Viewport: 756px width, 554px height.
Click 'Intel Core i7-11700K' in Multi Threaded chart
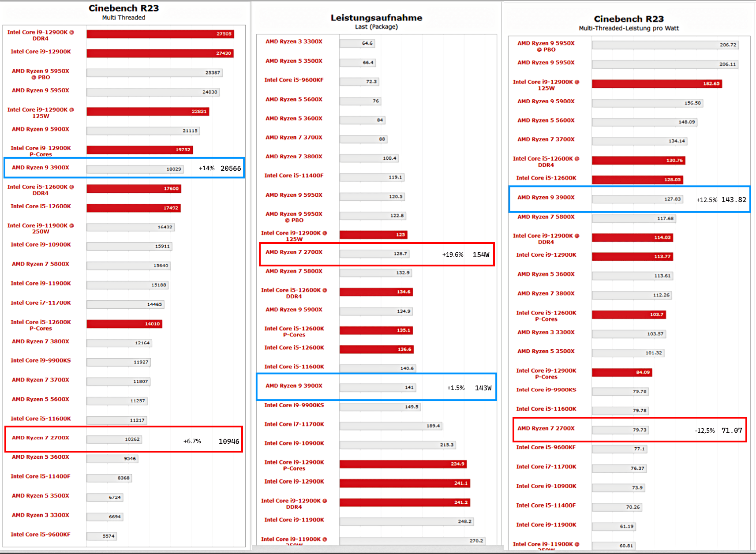pos(41,303)
